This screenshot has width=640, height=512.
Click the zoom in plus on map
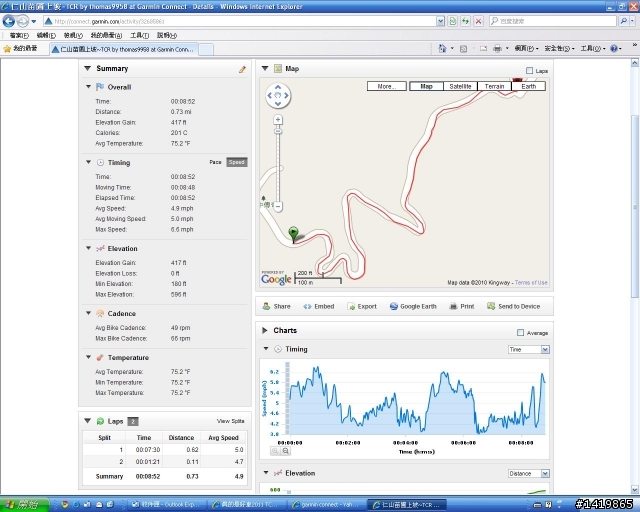(278, 120)
